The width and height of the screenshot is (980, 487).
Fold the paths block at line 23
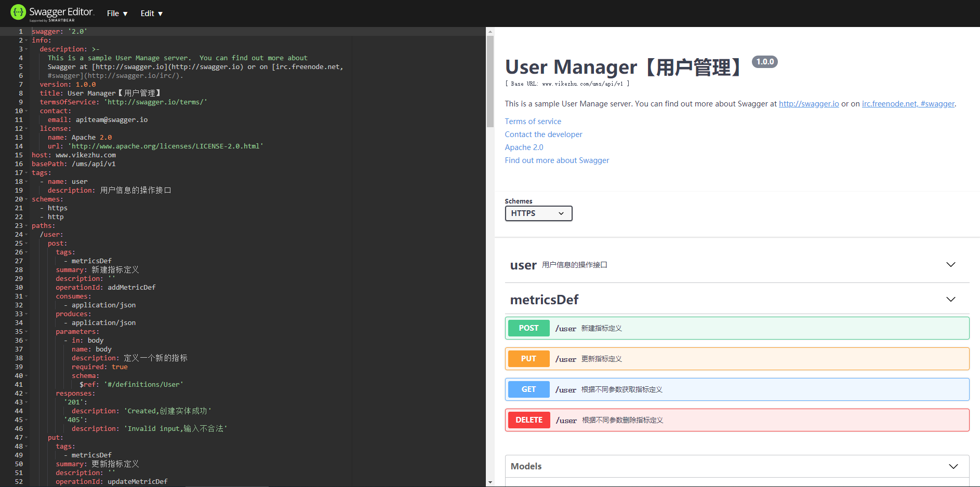pos(26,226)
